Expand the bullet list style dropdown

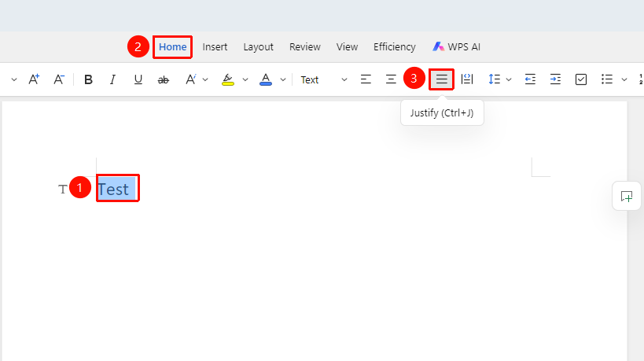(x=624, y=79)
